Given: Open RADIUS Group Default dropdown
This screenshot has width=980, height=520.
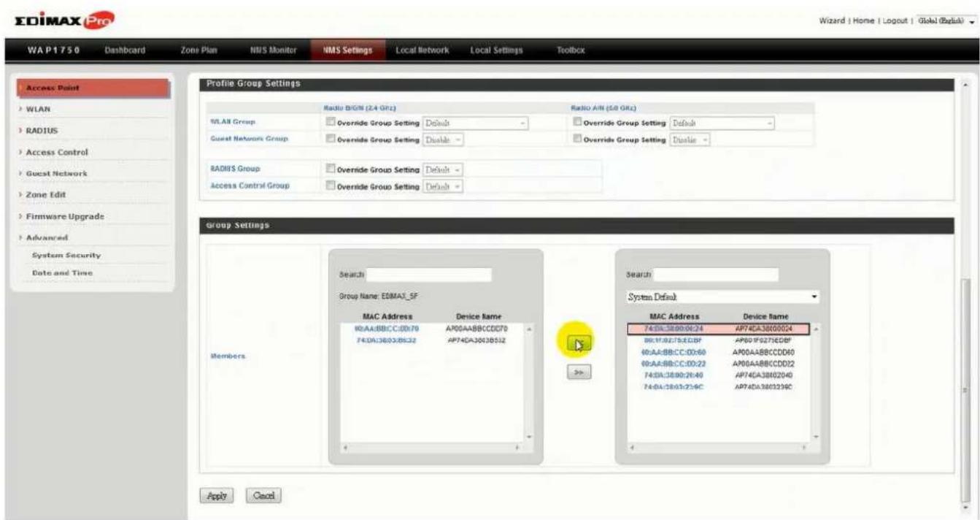Looking at the screenshot, I should [444, 169].
